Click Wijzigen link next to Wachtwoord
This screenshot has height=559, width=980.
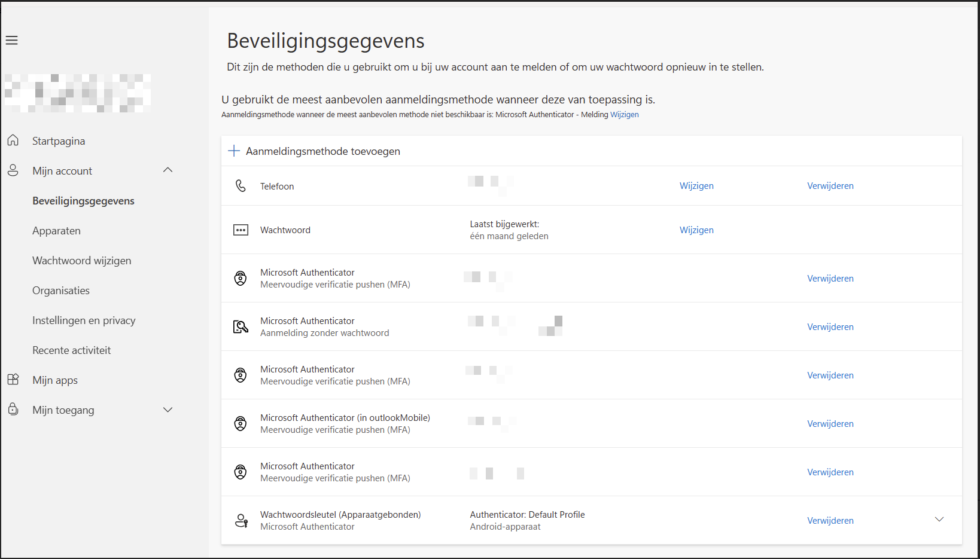(696, 230)
